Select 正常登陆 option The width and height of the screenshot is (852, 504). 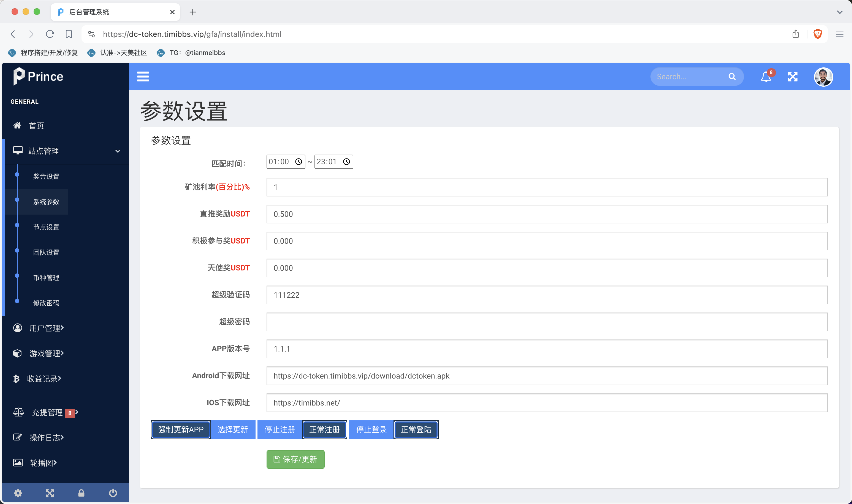pyautogui.click(x=416, y=430)
